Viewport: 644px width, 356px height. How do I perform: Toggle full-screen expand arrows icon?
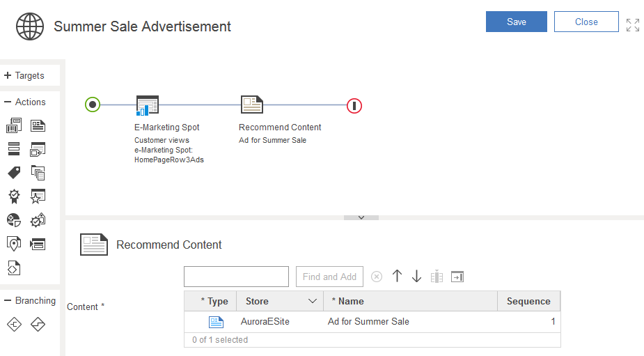point(632,25)
